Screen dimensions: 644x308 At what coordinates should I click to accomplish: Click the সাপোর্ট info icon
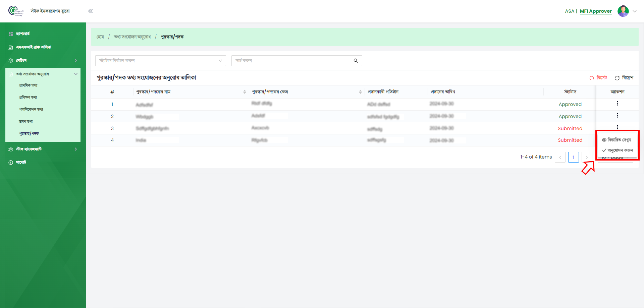pyautogui.click(x=11, y=163)
